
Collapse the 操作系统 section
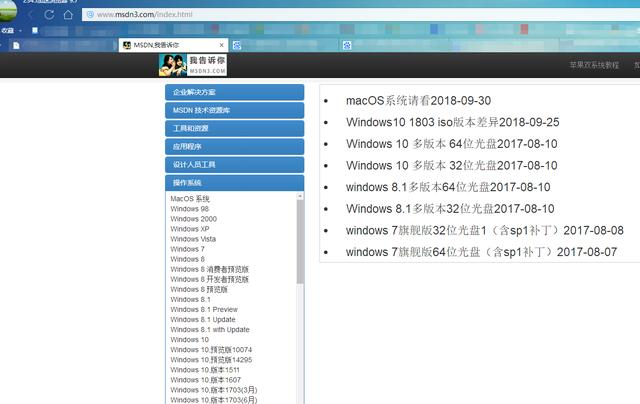click(x=235, y=183)
